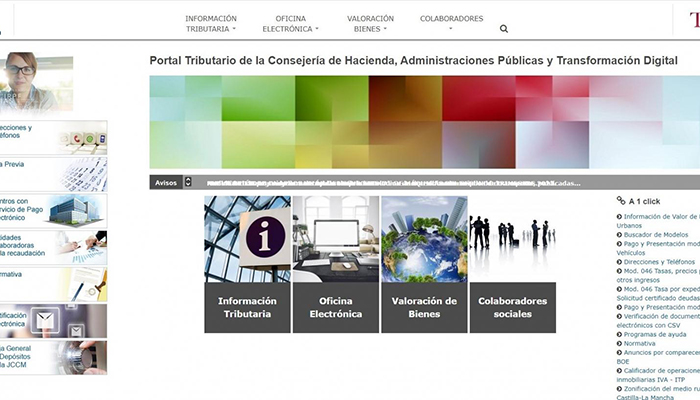Image resolution: width=700 pixels, height=400 pixels.
Task: Click the Avisos up/down stepper arrows
Action: 188,182
